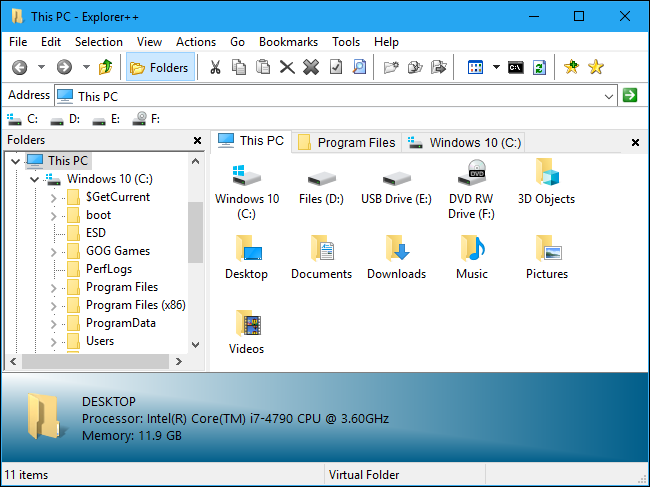Expand the $GetCurrent folder node
This screenshot has height=487, width=650.
53,198
